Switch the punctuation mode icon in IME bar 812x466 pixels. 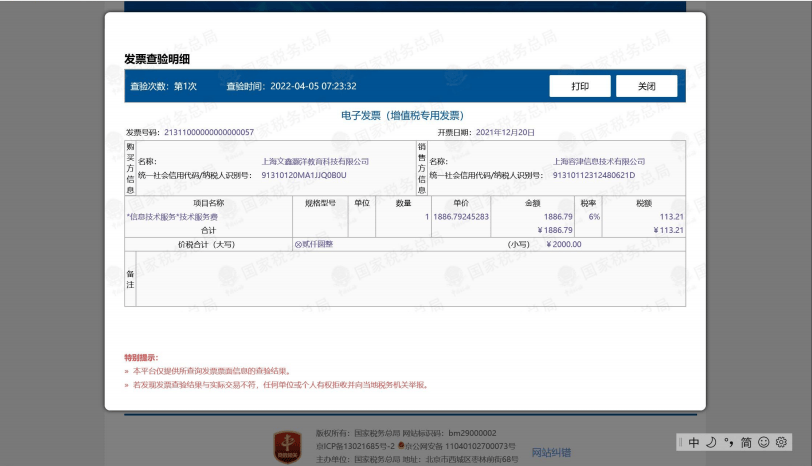coord(729,442)
